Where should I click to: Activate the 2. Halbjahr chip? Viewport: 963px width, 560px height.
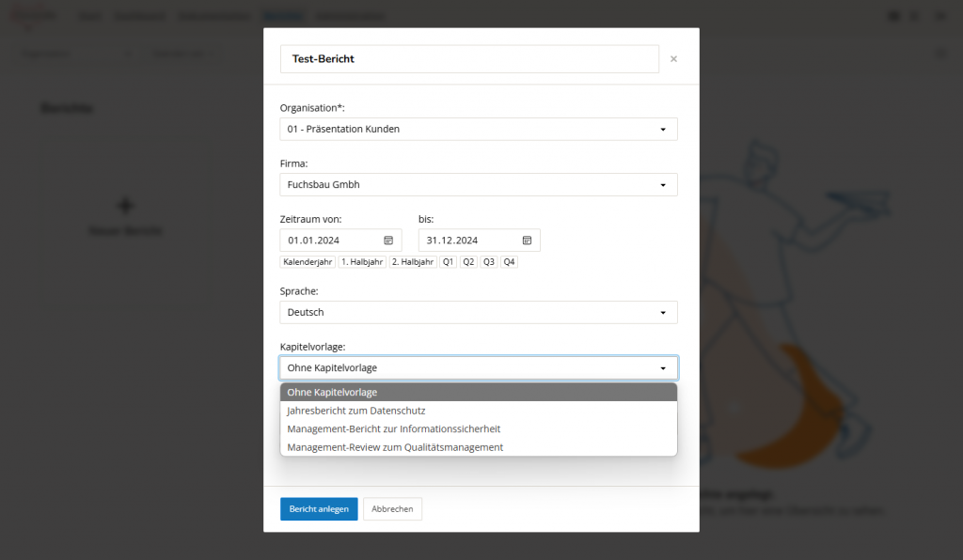(412, 261)
